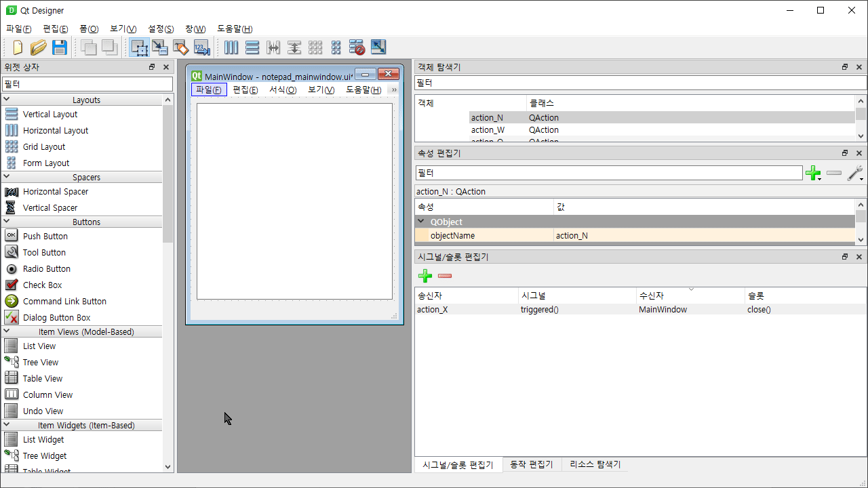This screenshot has width=868, height=488.
Task: Click the objectName value action_N
Action: click(x=704, y=235)
